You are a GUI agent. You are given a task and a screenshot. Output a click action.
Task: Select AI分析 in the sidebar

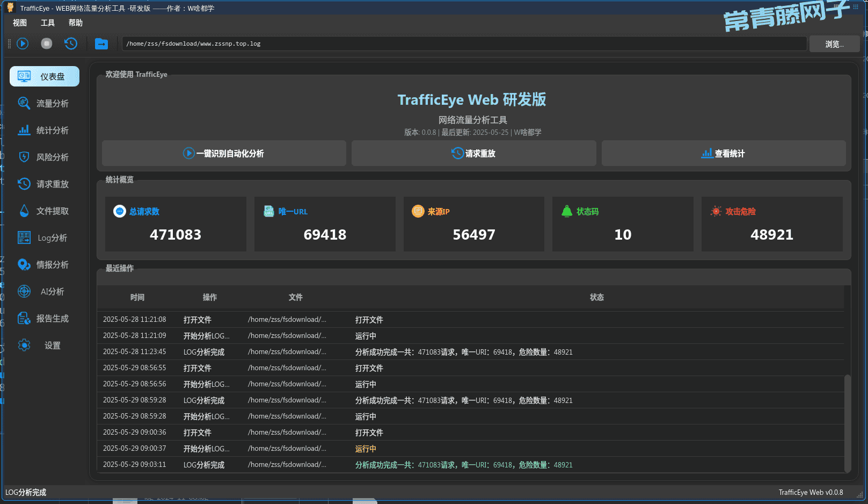[x=45, y=292]
